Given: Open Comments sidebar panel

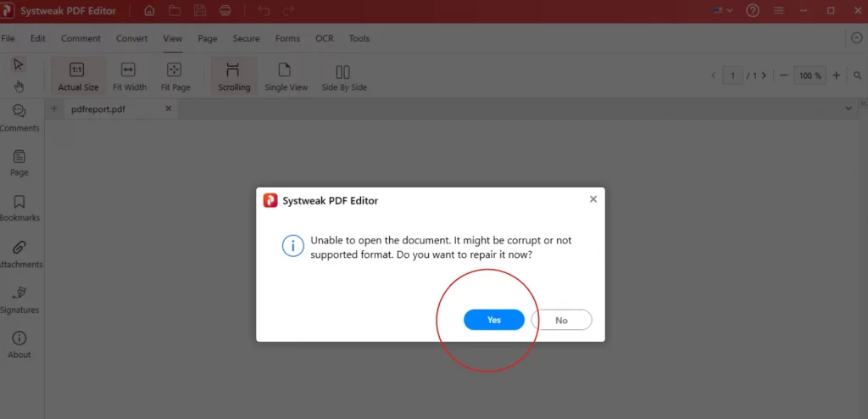Looking at the screenshot, I should pyautogui.click(x=19, y=119).
